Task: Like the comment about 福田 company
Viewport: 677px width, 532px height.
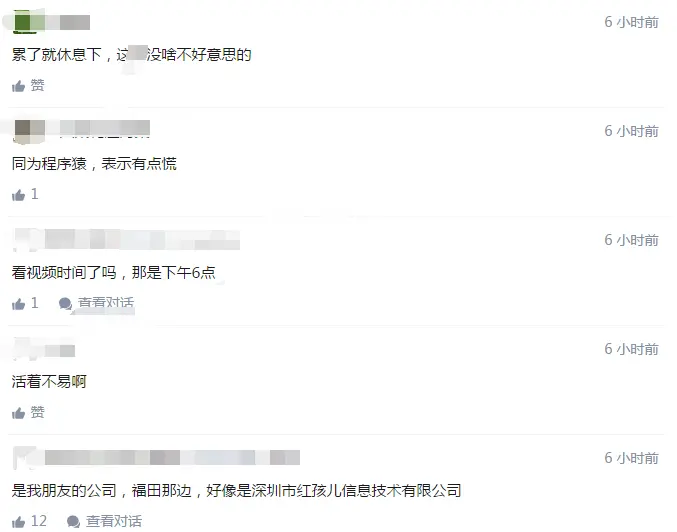Action: tap(19, 522)
